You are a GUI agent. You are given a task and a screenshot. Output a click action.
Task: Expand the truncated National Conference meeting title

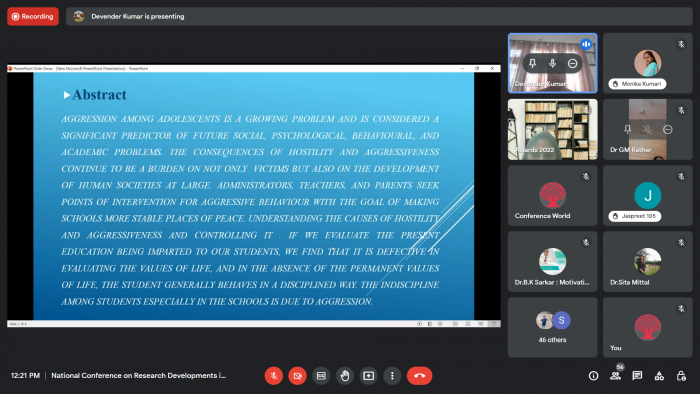(138, 376)
